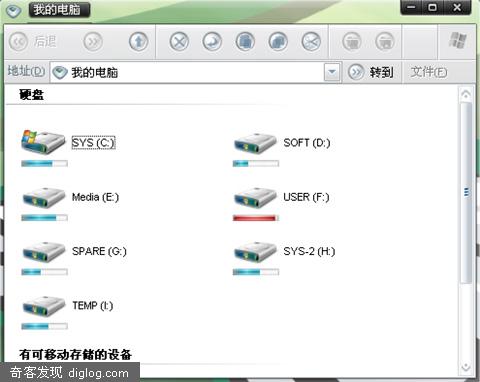Click the SOFT (D:) usage bar

pos(256,163)
